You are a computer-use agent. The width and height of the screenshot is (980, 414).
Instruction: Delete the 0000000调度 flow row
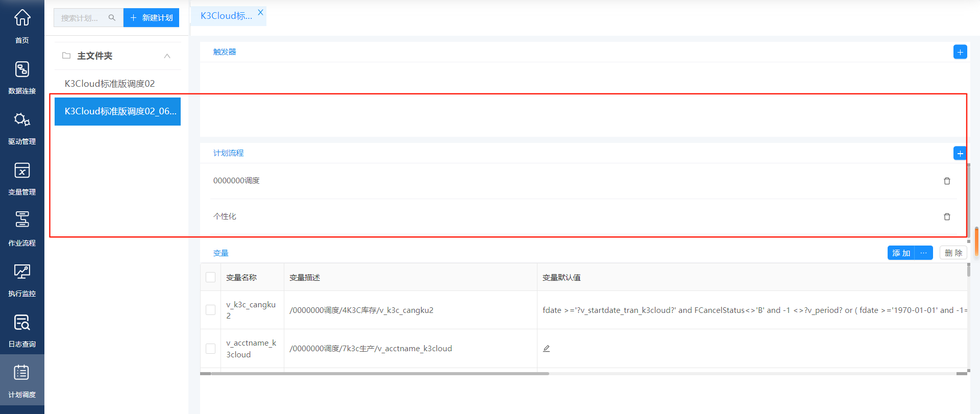[947, 181]
